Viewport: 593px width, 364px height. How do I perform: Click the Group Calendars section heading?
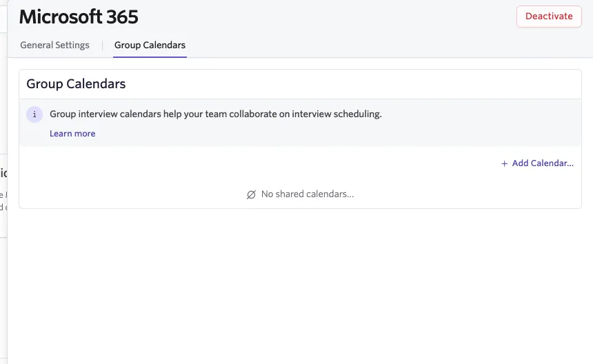click(76, 84)
